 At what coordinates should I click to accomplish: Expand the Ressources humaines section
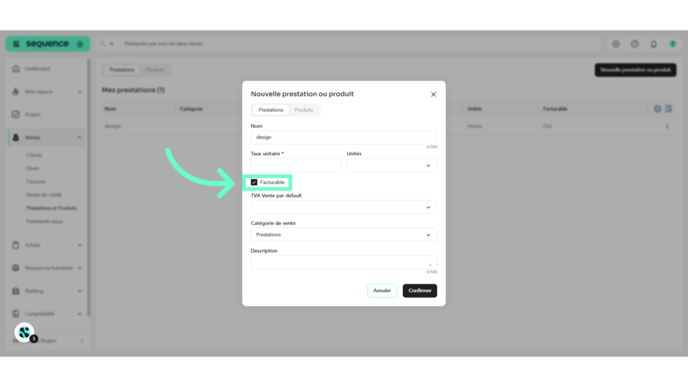tap(79, 268)
